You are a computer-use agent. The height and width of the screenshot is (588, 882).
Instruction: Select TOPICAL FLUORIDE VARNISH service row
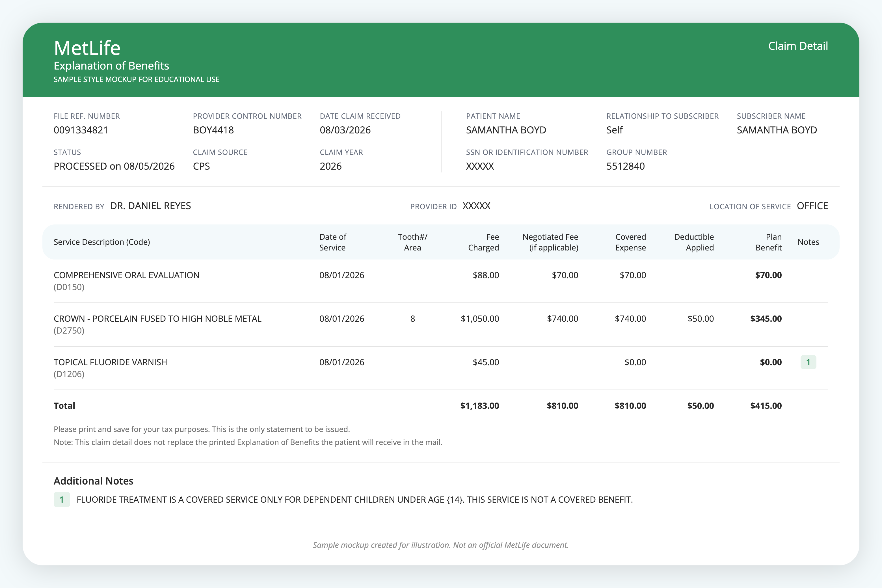(441, 368)
